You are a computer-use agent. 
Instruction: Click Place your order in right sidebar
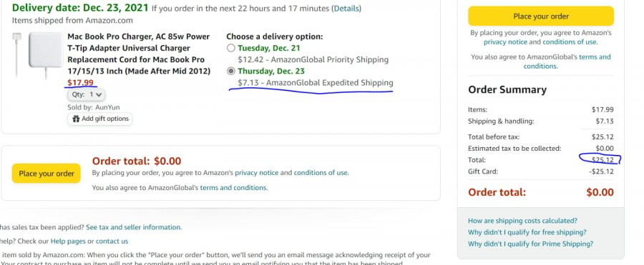541,16
